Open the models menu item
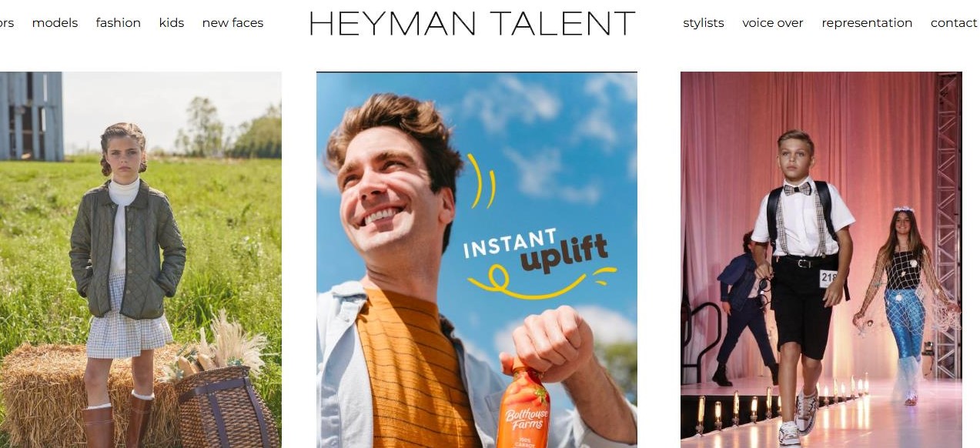 55,23
